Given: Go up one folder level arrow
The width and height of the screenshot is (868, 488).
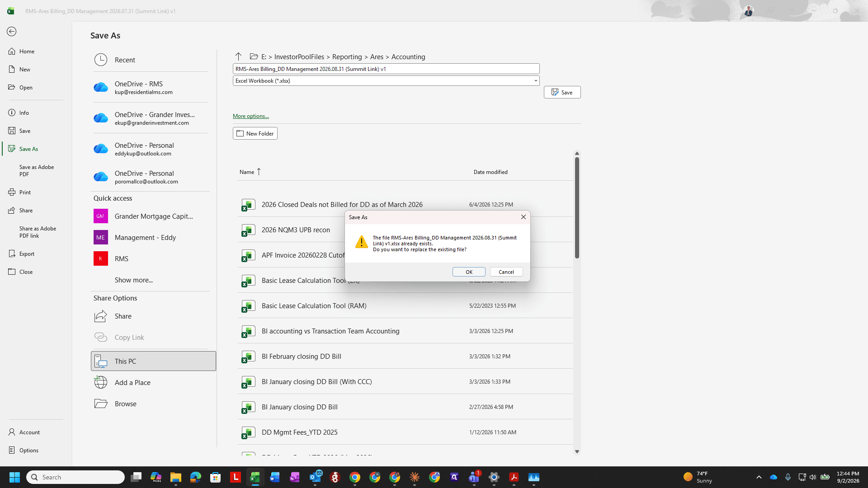Looking at the screenshot, I should [238, 56].
